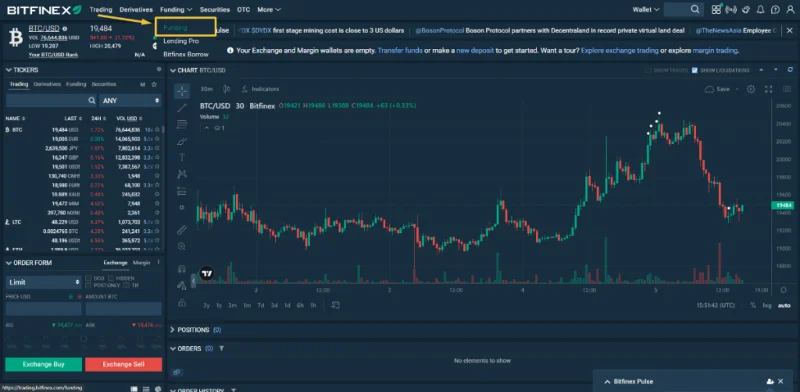Toggle the log scale on chart
This screenshot has height=392, width=800.
click(767, 305)
